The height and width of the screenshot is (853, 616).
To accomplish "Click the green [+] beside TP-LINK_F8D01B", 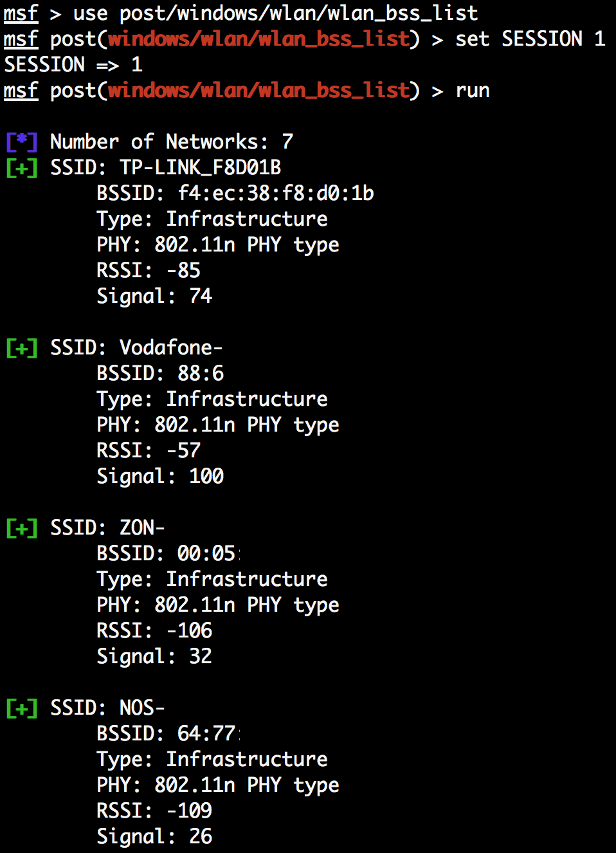I will click(22, 168).
